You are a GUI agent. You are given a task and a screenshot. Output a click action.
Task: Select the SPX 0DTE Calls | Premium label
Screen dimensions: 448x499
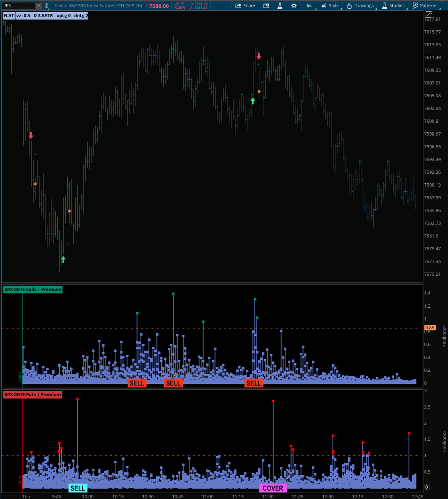pos(33,289)
